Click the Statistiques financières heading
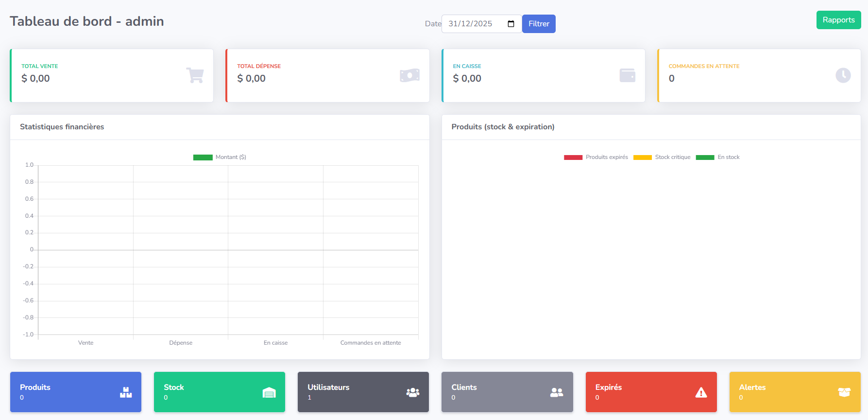This screenshot has width=868, height=420. pyautogui.click(x=62, y=127)
